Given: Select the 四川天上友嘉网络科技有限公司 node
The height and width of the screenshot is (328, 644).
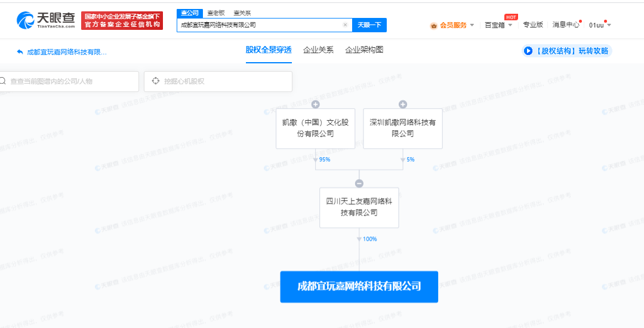Looking at the screenshot, I should 359,207.
